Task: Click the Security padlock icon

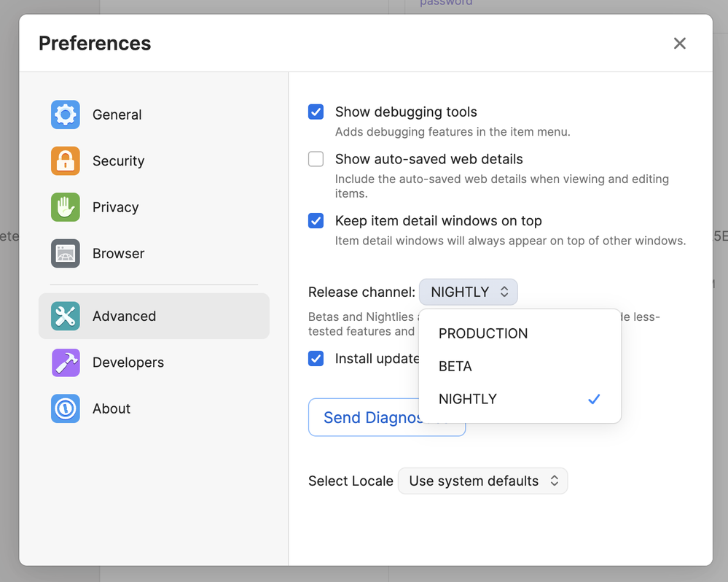Action: click(66, 161)
